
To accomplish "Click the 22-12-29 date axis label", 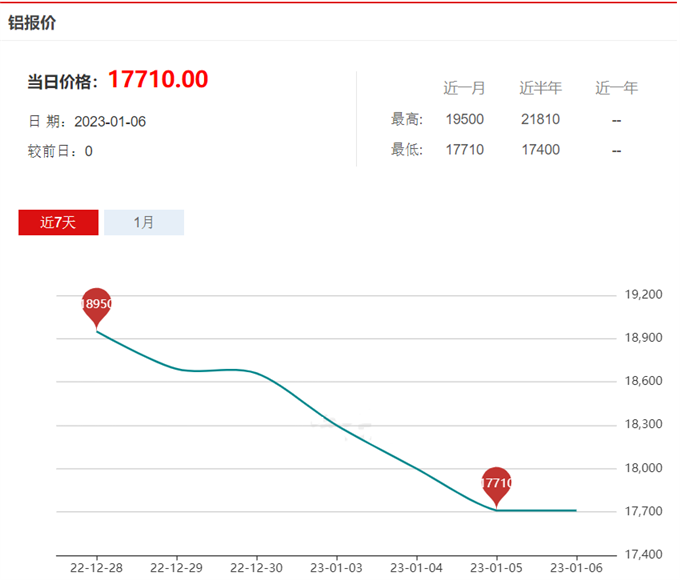I will point(177,567).
